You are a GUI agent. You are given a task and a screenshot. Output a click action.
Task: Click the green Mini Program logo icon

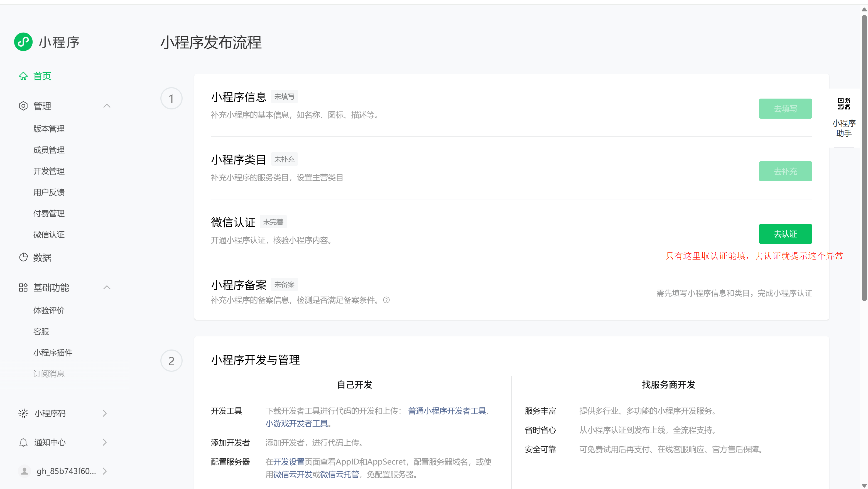coord(23,42)
